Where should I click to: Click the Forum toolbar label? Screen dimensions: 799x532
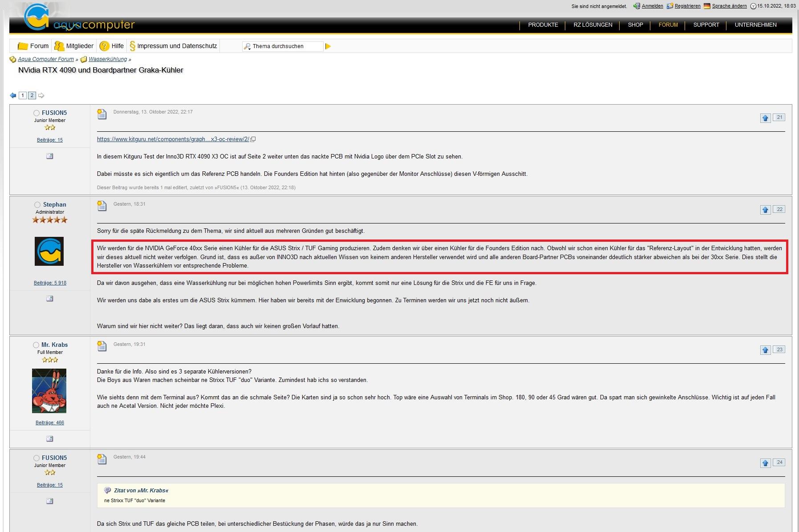[x=39, y=46]
